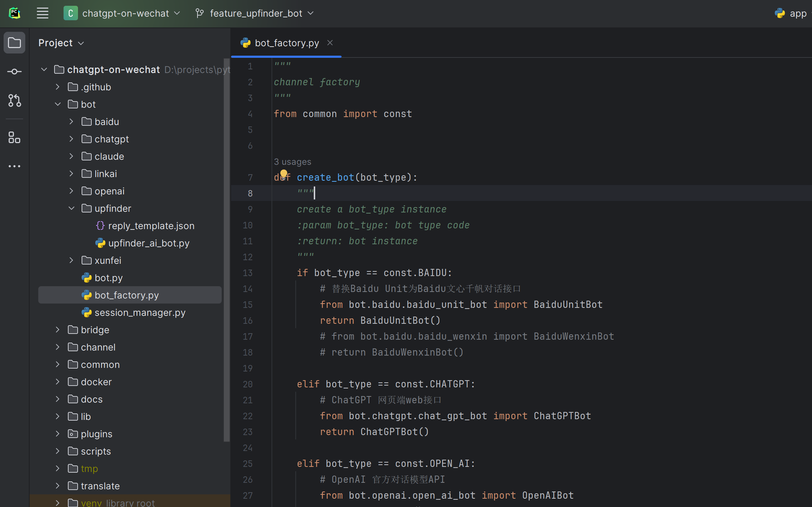812x507 pixels.
Task: Click the PyCharm logo icon
Action: click(14, 13)
